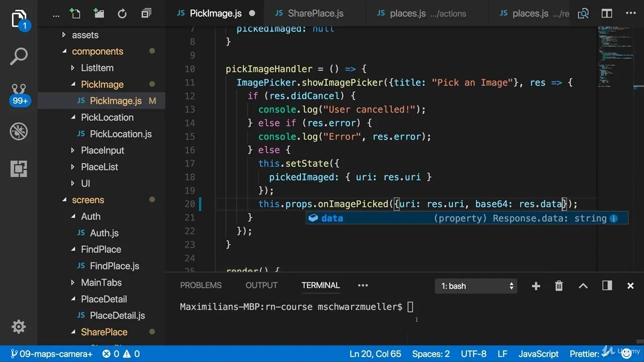The height and width of the screenshot is (362, 644).
Task: Kill the terminal with trash icon
Action: point(559,286)
